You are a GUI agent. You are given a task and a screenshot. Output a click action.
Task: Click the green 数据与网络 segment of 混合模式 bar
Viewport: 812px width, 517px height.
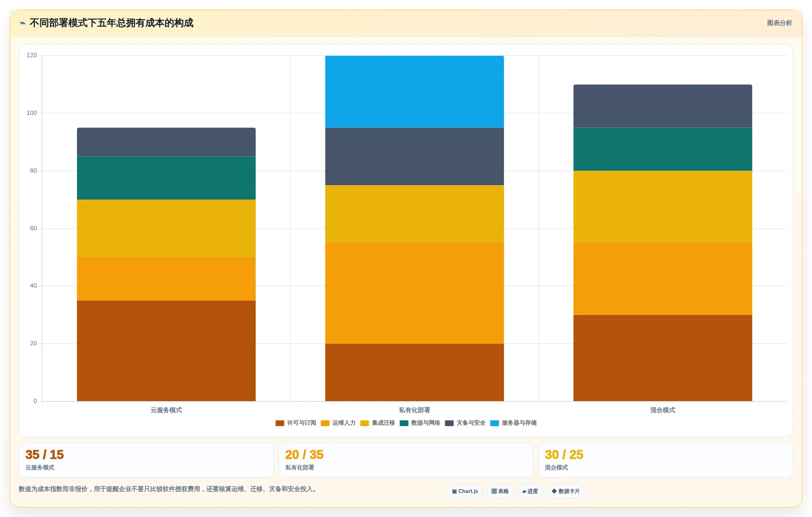(663, 149)
